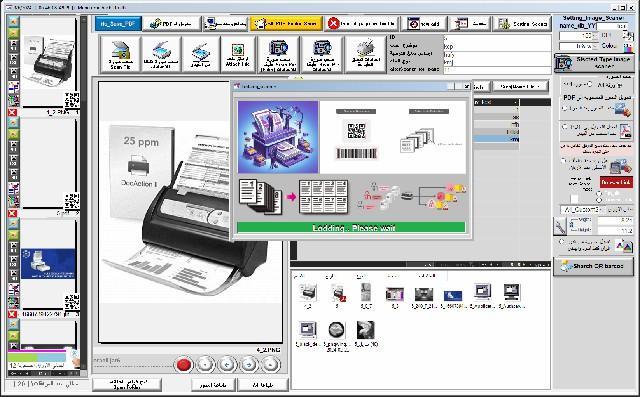The height and width of the screenshot is (397, 640).
Task: Select the radio button next to Adobe PDF icon
Action: click(x=565, y=127)
